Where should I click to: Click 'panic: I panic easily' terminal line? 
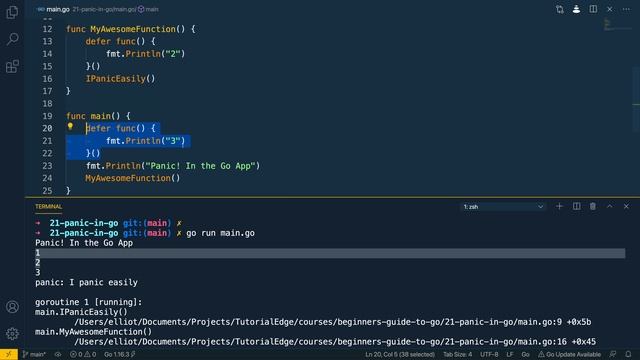coord(86,282)
